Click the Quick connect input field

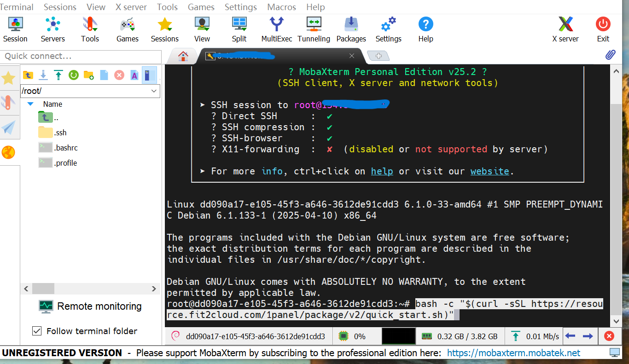point(81,56)
